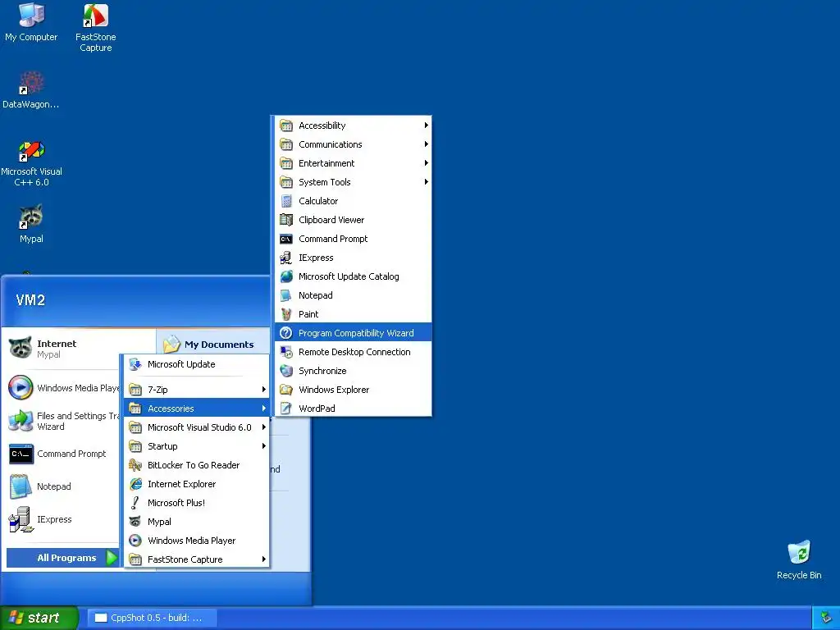This screenshot has height=630, width=840.
Task: Open the CppShot 0.5 taskbar button
Action: tap(152, 619)
